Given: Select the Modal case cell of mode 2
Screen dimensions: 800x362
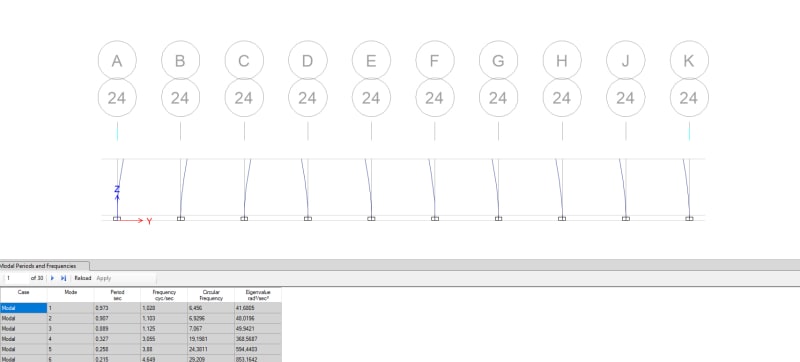Looking at the screenshot, I should (x=23, y=318).
